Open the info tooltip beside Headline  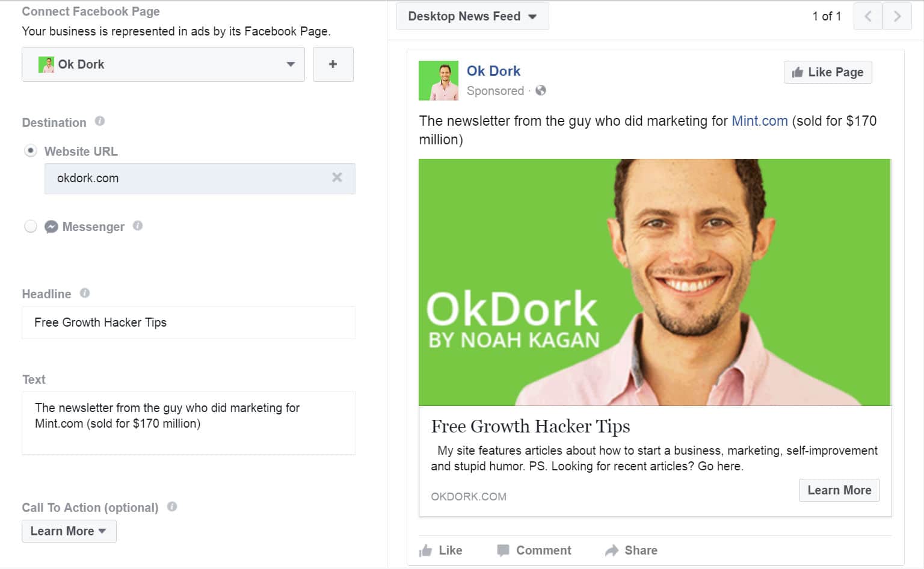pos(84,293)
